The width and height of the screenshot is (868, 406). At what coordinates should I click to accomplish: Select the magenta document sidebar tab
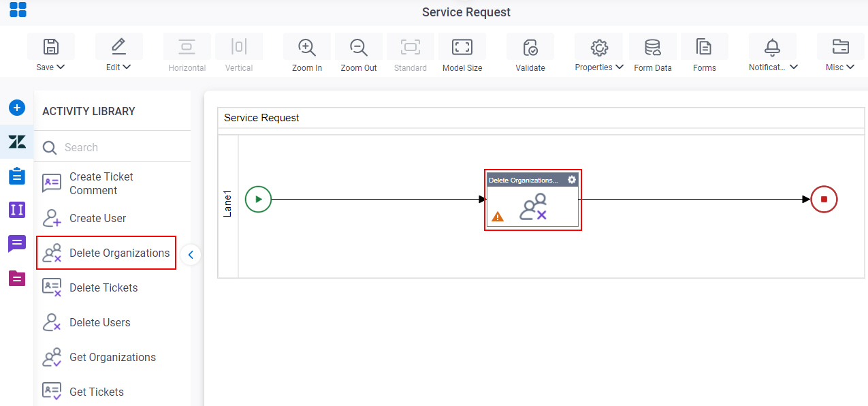tap(17, 278)
